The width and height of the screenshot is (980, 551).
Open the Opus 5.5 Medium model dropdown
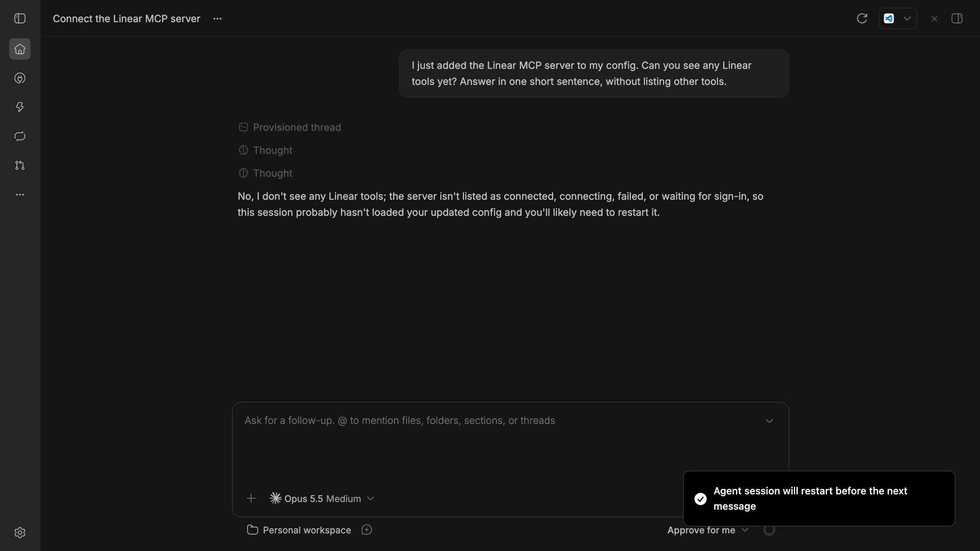pos(322,499)
